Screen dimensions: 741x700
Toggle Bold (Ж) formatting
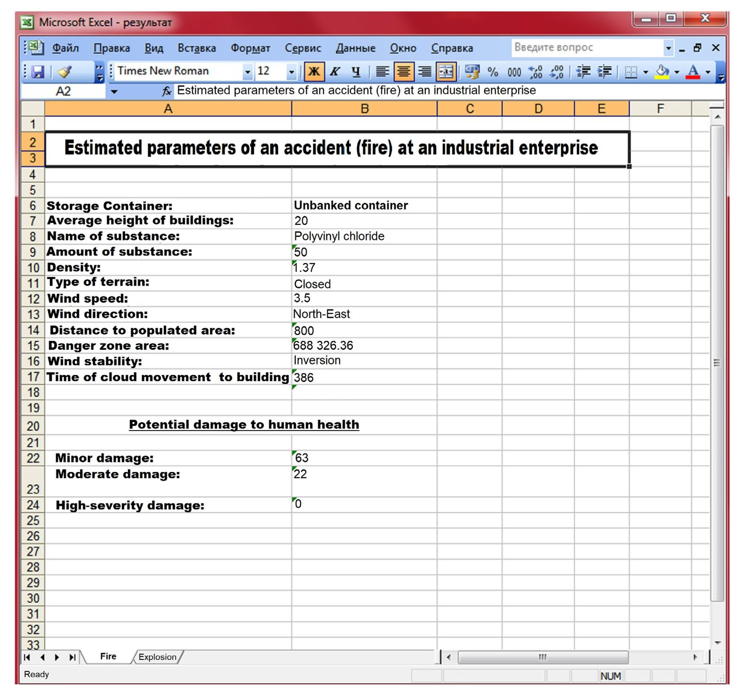click(314, 71)
